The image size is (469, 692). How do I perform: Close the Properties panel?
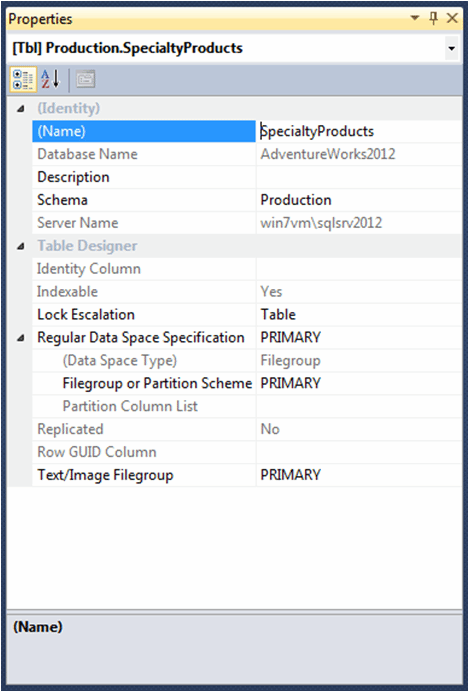452,19
